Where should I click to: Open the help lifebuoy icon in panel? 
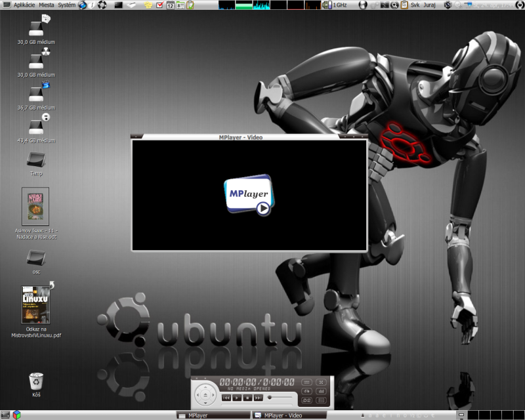[x=102, y=5]
